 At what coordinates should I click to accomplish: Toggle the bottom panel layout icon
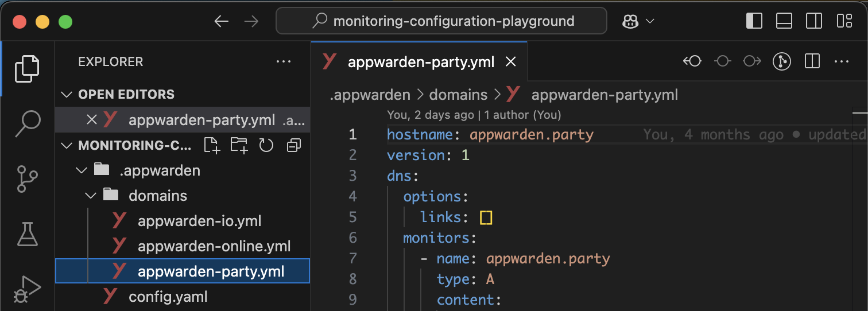pyautogui.click(x=784, y=21)
